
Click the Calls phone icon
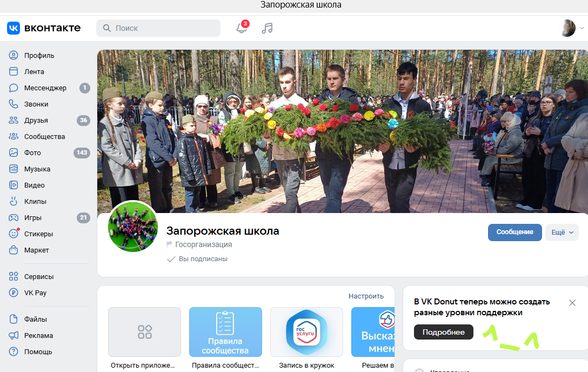pos(14,104)
